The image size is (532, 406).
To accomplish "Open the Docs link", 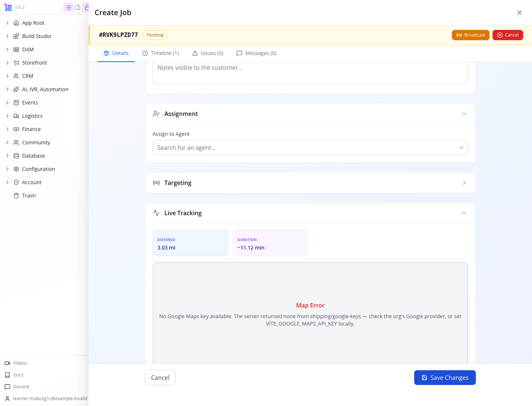I will coord(14,375).
